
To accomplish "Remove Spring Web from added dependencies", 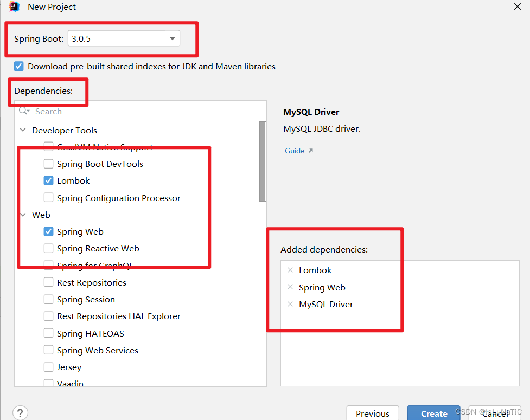I will click(290, 287).
